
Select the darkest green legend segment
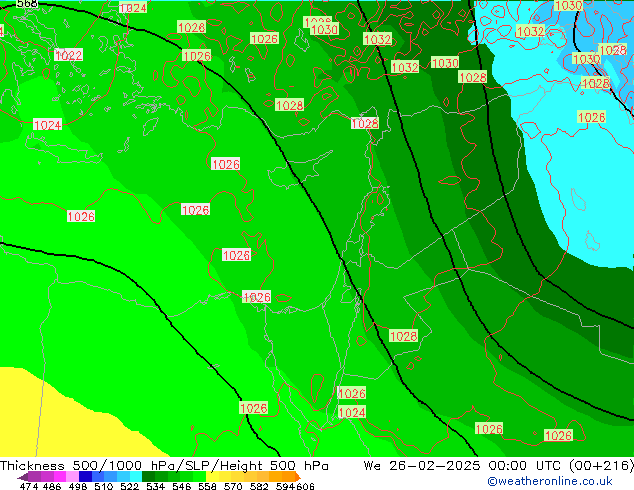[x=148, y=477]
